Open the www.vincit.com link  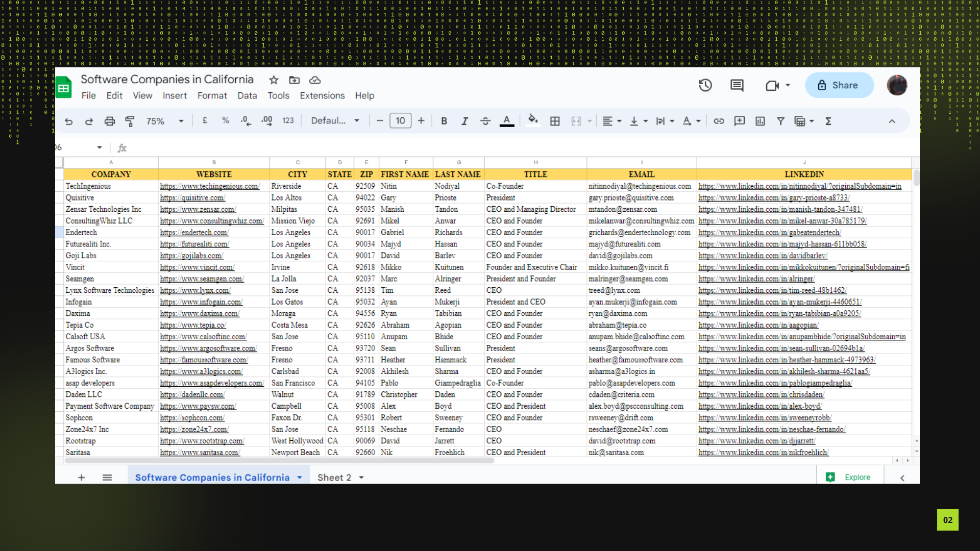[x=197, y=267]
